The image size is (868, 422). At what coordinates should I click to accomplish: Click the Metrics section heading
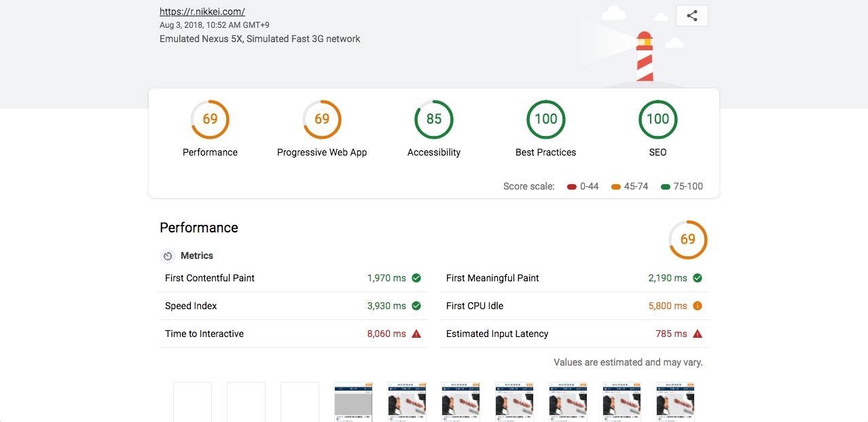[197, 256]
